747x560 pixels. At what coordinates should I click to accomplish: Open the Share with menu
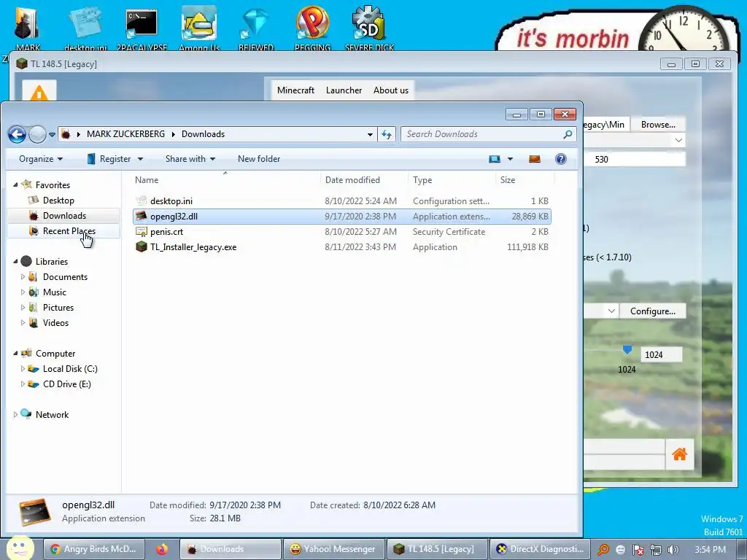(x=190, y=159)
